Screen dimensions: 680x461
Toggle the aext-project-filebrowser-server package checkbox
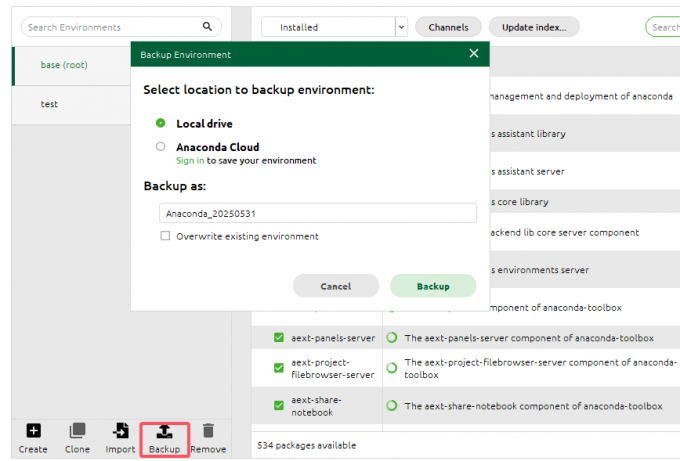279,368
